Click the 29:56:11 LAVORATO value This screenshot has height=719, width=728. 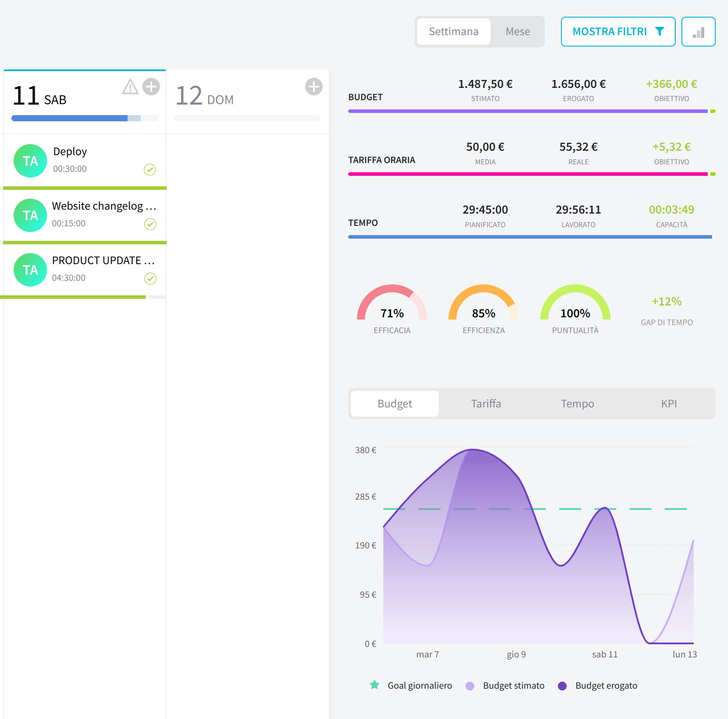[579, 210]
